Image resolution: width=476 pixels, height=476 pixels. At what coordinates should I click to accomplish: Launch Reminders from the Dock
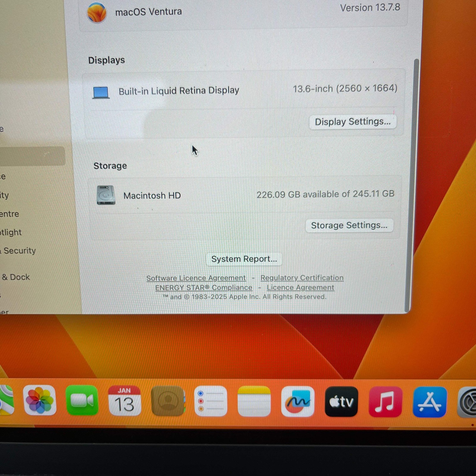coord(211,401)
